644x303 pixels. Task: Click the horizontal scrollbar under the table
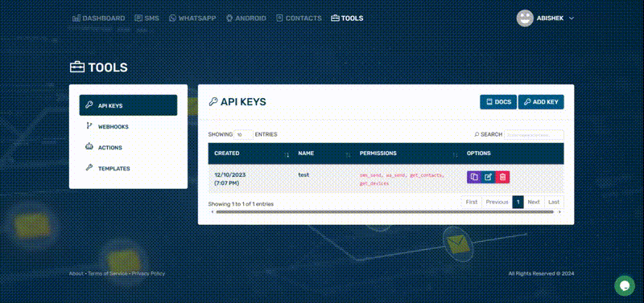[x=386, y=212]
